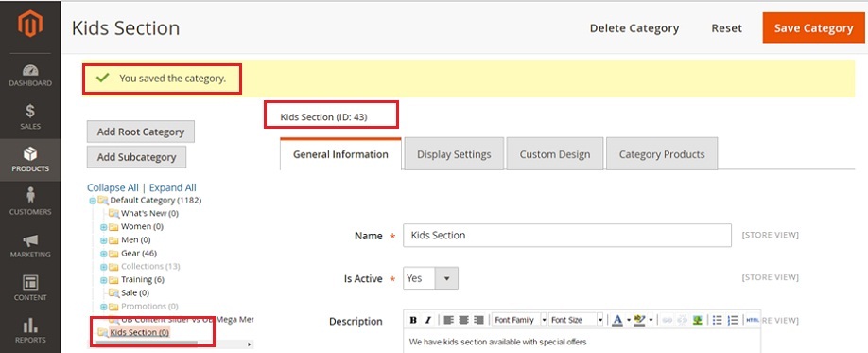Click the Magento logo icon
Screen dimensions: 868x353
(x=30, y=25)
